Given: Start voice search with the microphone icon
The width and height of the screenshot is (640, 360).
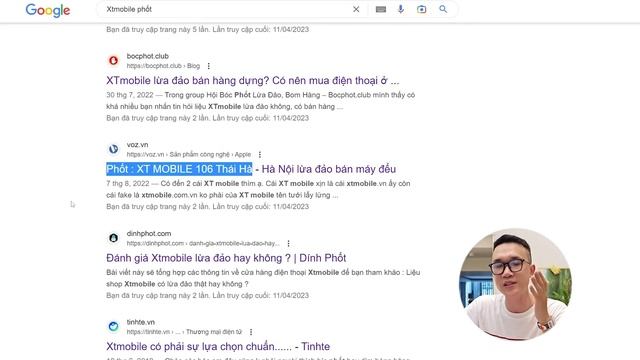Looking at the screenshot, I should pyautogui.click(x=401, y=9).
